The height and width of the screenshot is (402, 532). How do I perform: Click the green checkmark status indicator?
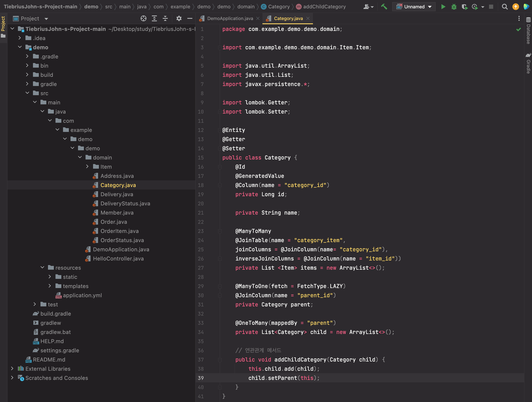(518, 29)
